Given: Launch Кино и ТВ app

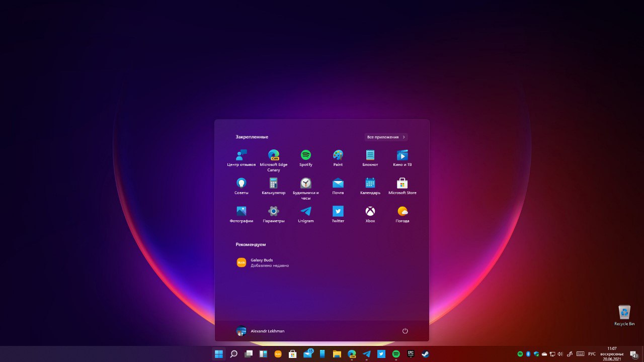Looking at the screenshot, I should tap(403, 158).
